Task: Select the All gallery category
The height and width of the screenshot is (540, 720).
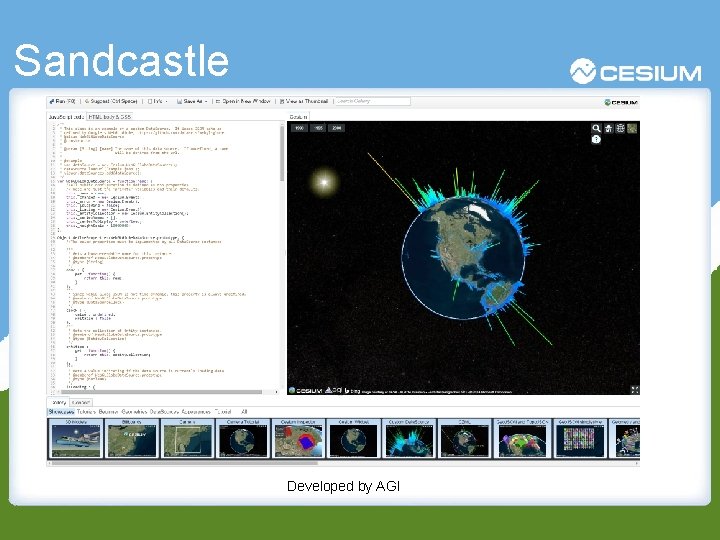Action: pyautogui.click(x=244, y=412)
